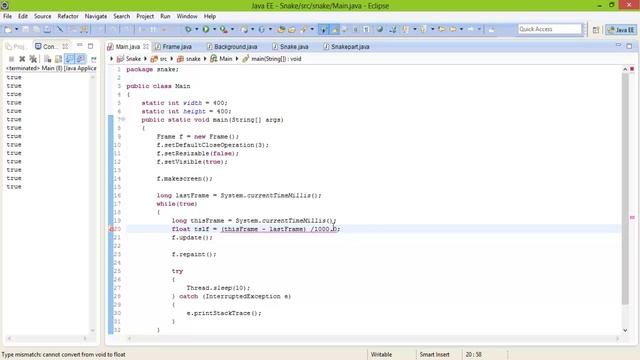
Task: Minimize the Console view panel
Action: point(80,45)
